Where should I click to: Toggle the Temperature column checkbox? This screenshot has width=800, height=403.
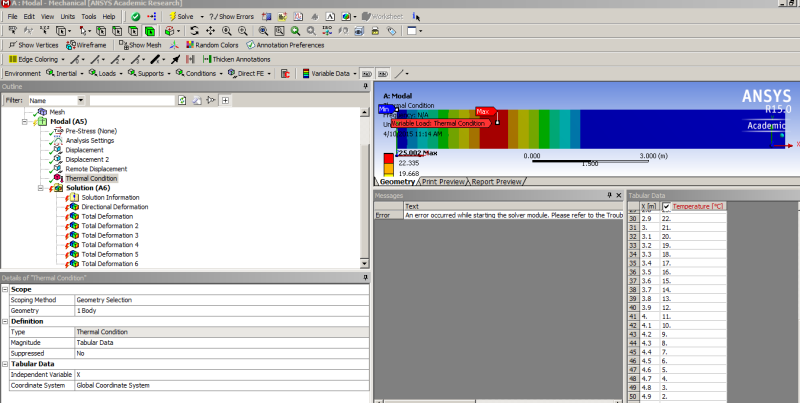(x=666, y=207)
